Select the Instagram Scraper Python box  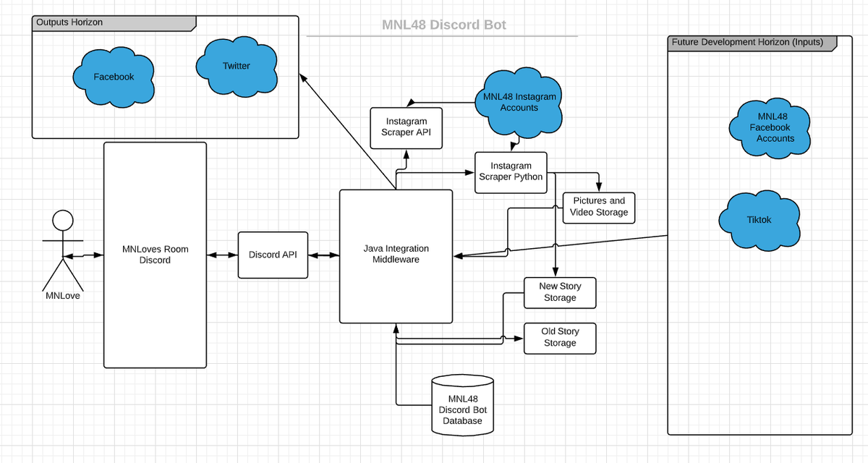(x=511, y=172)
